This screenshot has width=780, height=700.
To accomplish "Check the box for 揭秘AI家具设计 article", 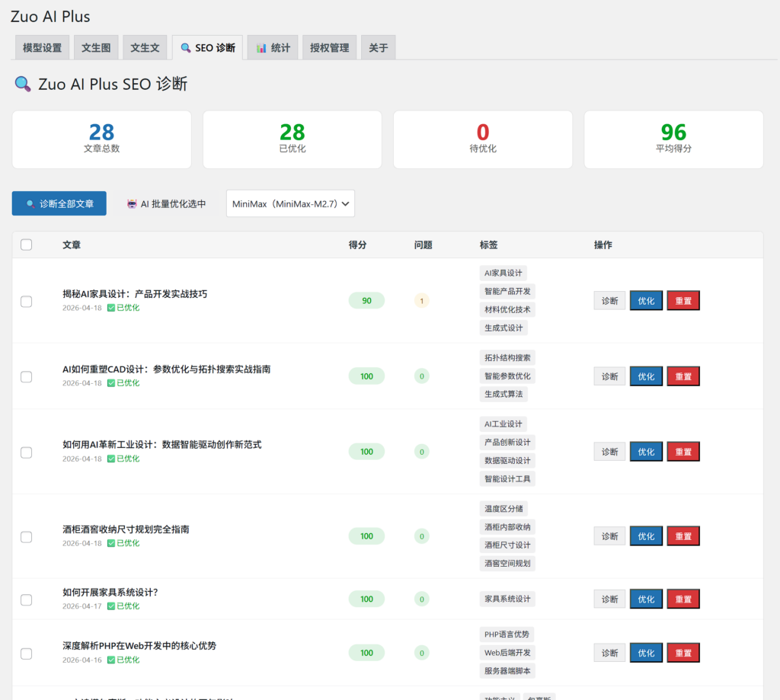I will [27, 301].
